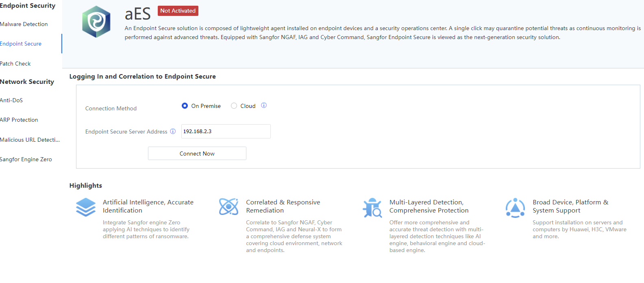Screen dimensions: 644x283
Task: Click the Not Activated status badge
Action: point(178,11)
